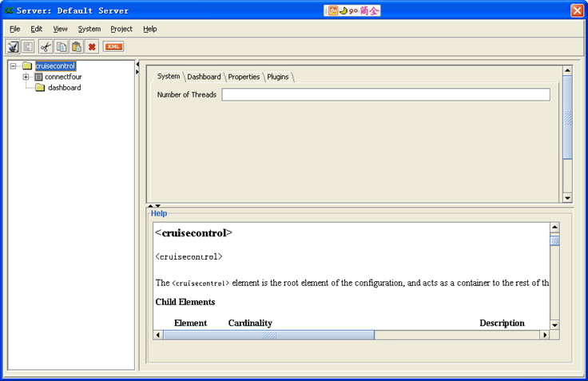The width and height of the screenshot is (588, 381).
Task: Open the Project menu
Action: point(121,29)
